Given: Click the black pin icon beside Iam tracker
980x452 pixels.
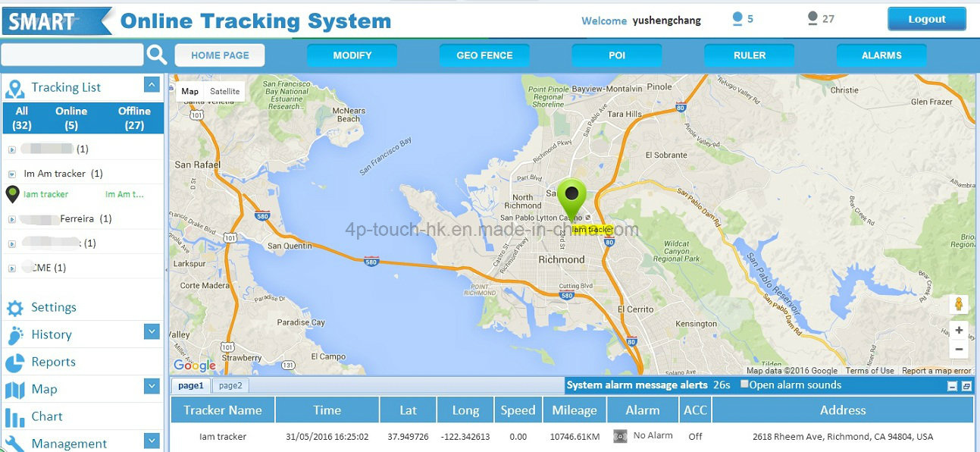Looking at the screenshot, I should [12, 195].
